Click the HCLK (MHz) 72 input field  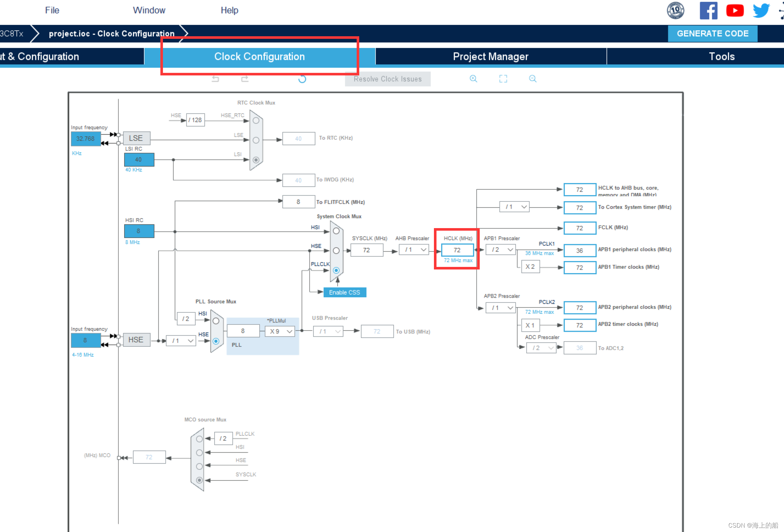[x=457, y=250]
